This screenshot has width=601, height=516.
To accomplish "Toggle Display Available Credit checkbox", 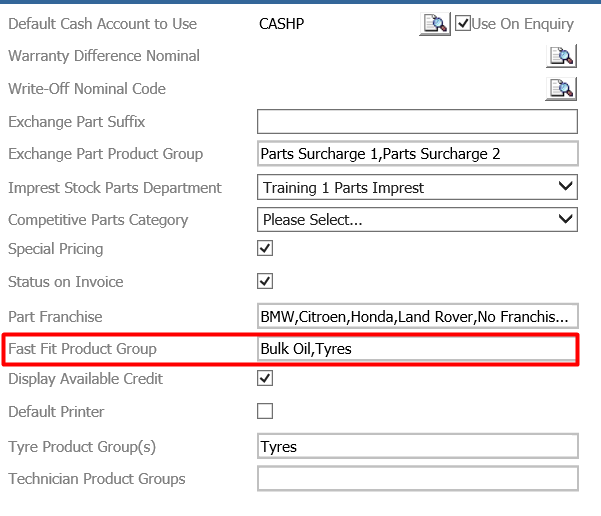I will (x=265, y=378).
